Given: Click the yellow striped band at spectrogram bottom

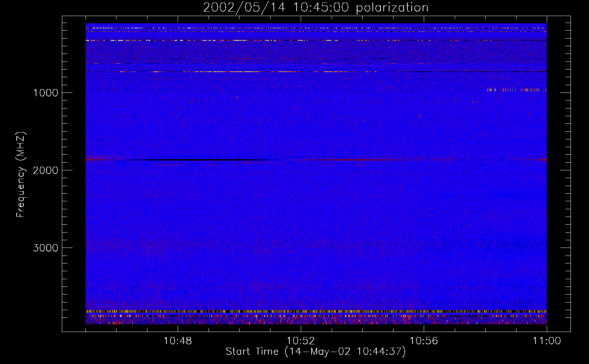Looking at the screenshot, I should click(315, 312).
